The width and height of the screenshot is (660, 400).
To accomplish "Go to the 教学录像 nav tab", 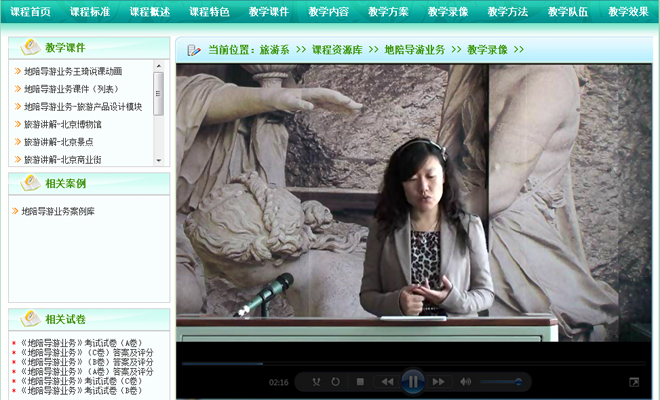I will [x=448, y=12].
